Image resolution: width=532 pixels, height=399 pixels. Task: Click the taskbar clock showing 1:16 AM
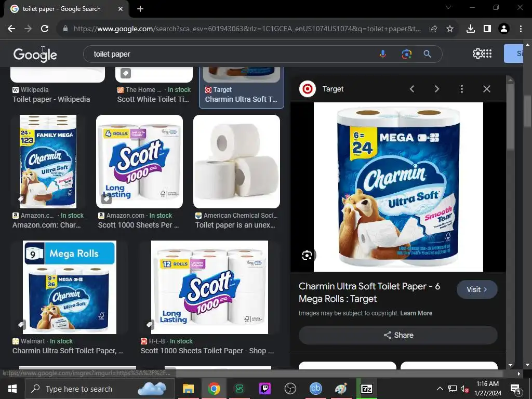487,389
